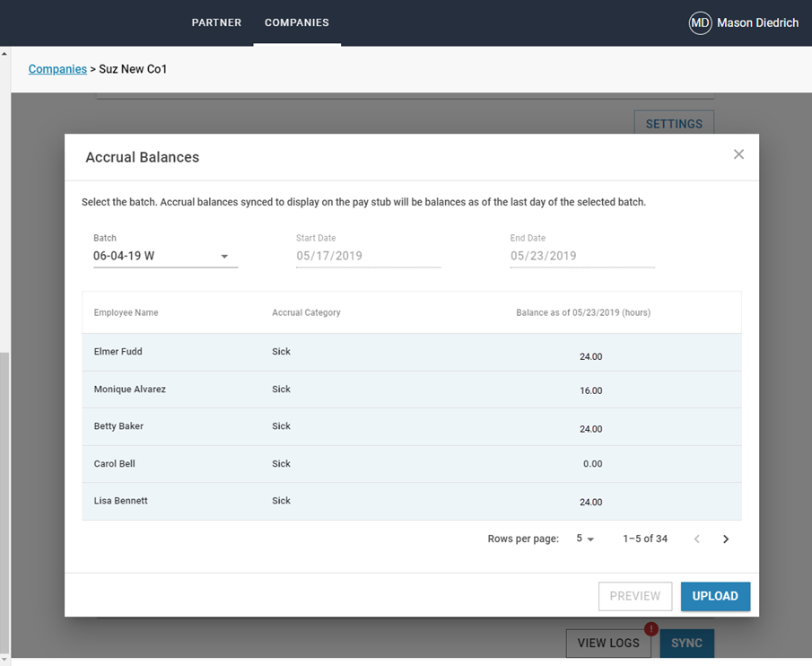Viewport: 812px width, 666px height.
Task: Go to the next page of accrual balances
Action: click(x=726, y=539)
